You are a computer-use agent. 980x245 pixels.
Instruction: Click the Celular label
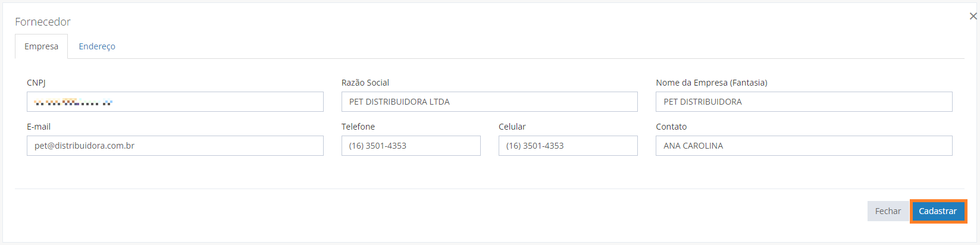click(512, 127)
